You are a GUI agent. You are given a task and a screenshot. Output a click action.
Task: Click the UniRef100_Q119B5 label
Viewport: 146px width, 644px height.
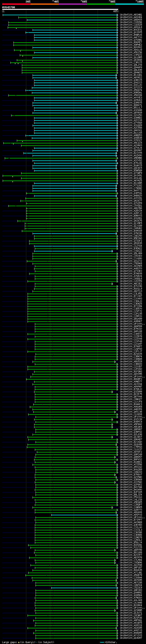click(x=131, y=58)
